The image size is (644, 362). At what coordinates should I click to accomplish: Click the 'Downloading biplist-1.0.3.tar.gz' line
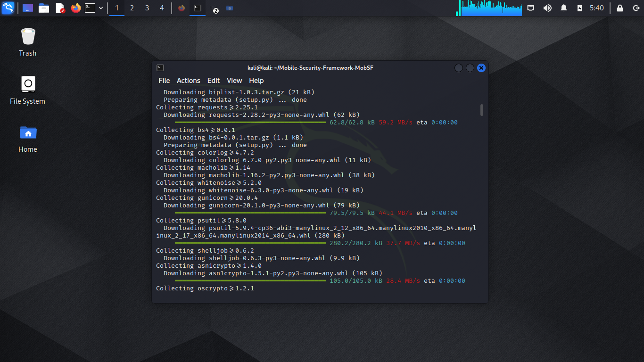[239, 92]
